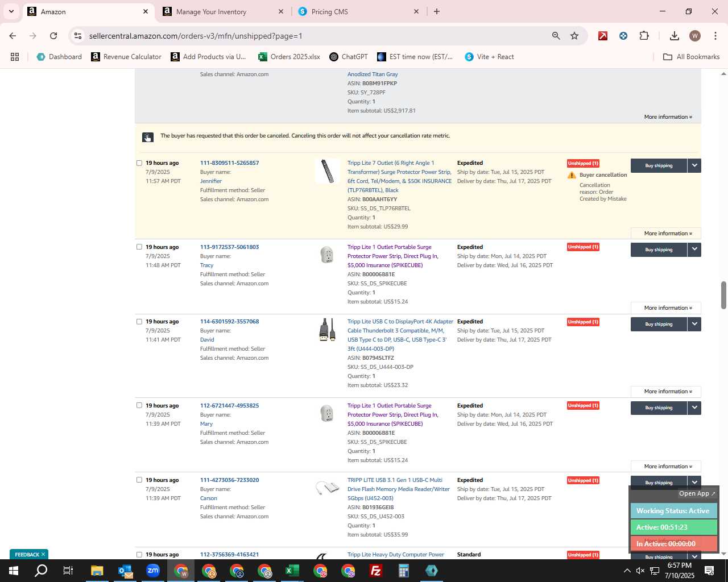Close the Pricing CMS tab
The width and height of the screenshot is (728, 582).
click(x=416, y=11)
